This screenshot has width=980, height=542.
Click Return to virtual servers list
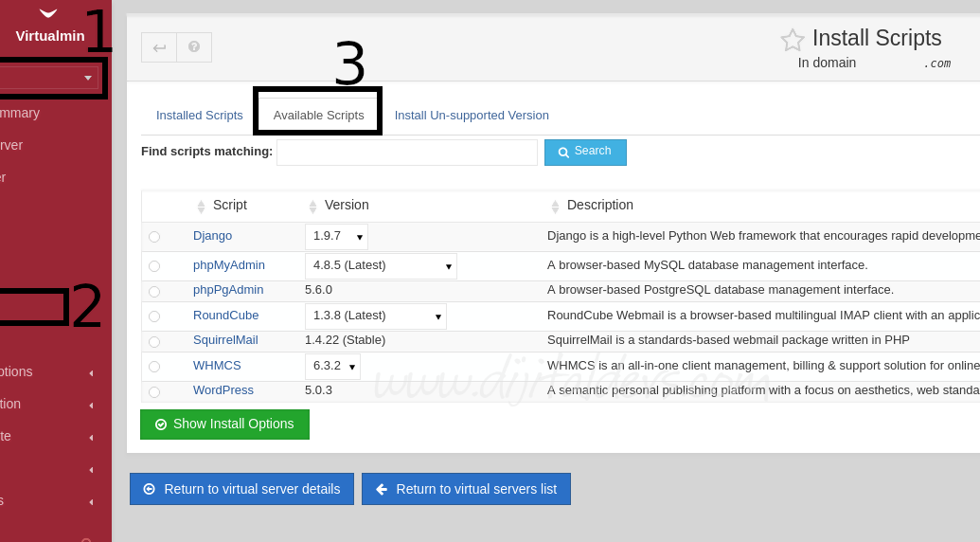click(466, 489)
